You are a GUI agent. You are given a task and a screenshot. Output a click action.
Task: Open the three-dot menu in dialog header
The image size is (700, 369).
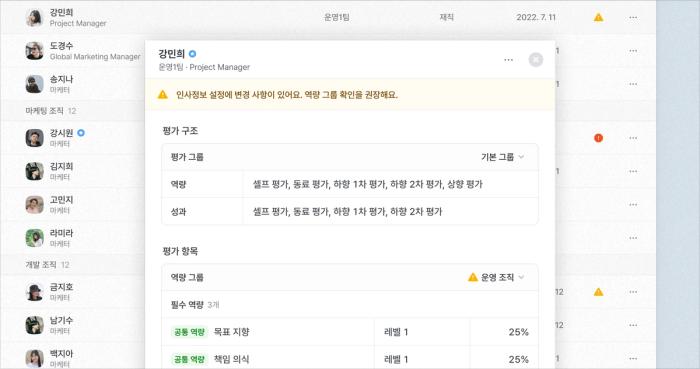click(x=508, y=60)
